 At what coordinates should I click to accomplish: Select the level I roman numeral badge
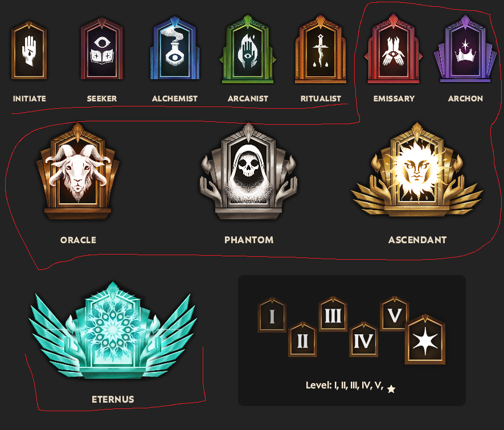pos(272,315)
